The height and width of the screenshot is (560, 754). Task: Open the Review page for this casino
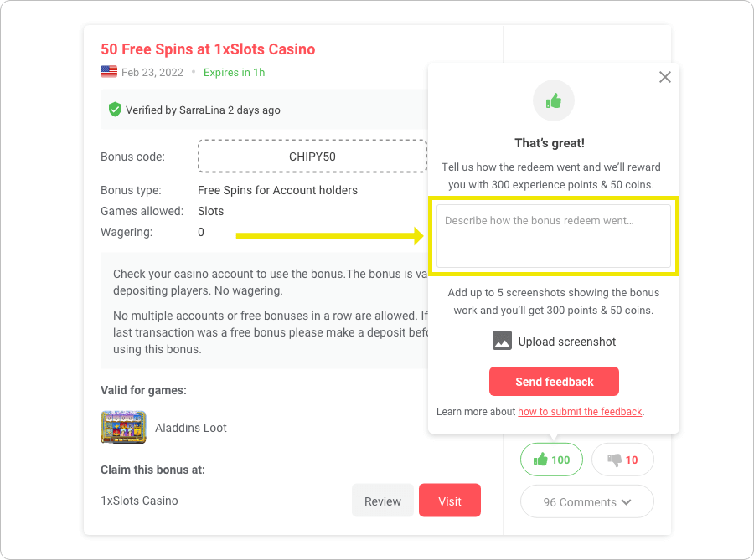382,500
